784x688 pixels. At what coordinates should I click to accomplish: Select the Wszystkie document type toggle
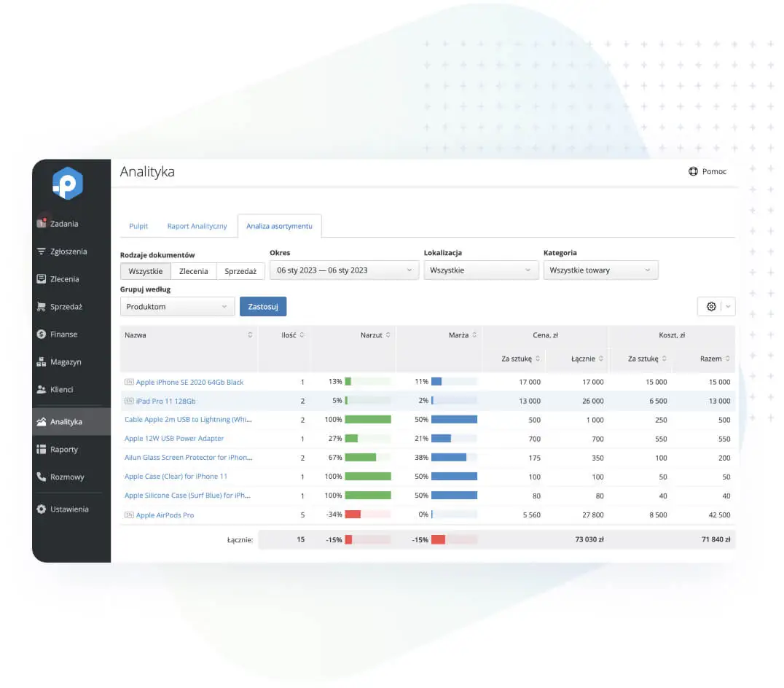pyautogui.click(x=146, y=271)
